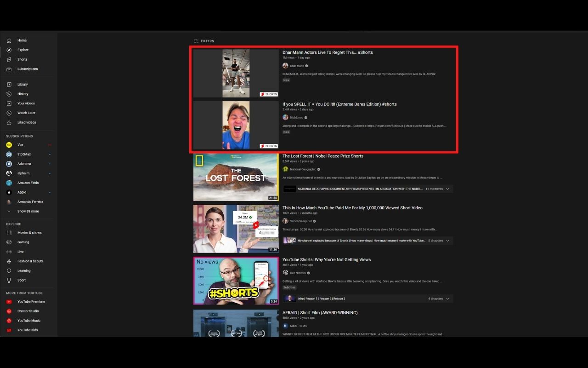Open YouTube Kids

[27, 330]
